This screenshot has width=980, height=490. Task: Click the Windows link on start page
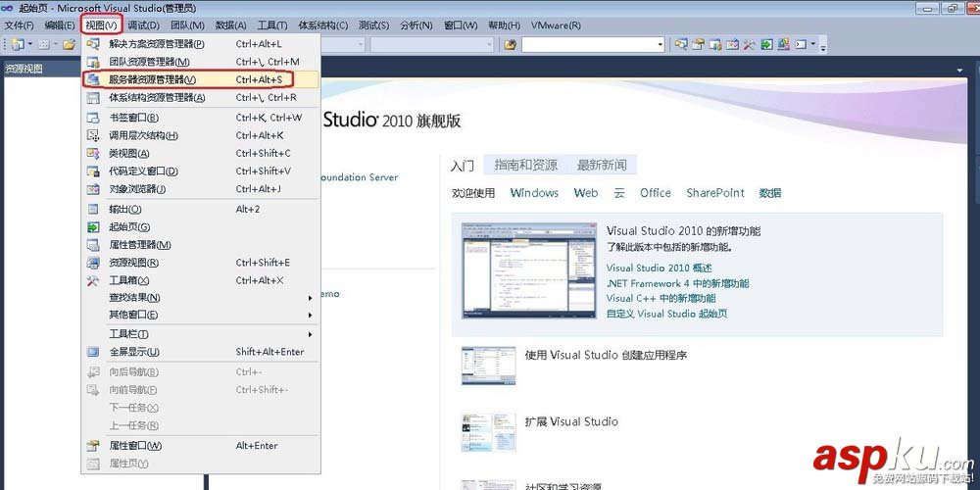click(534, 193)
